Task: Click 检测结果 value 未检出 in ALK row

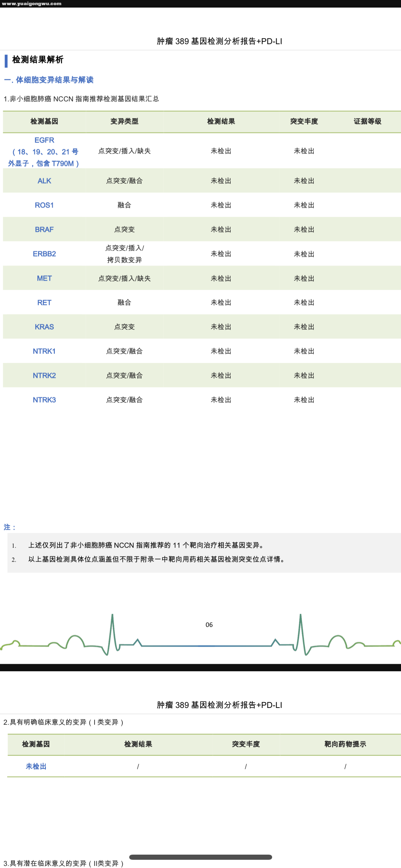Action: [221, 181]
